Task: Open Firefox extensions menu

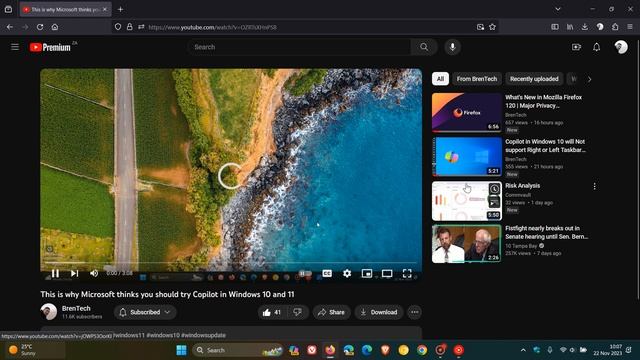Action: (x=615, y=27)
